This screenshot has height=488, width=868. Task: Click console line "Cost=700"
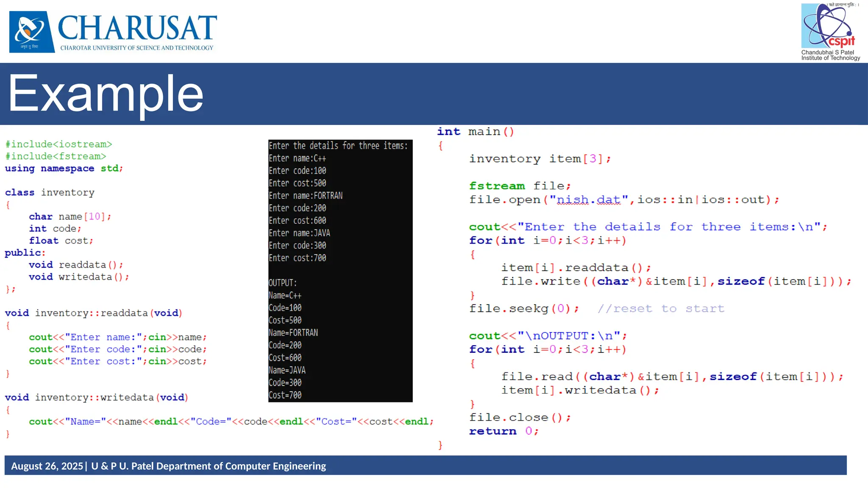[x=285, y=395]
